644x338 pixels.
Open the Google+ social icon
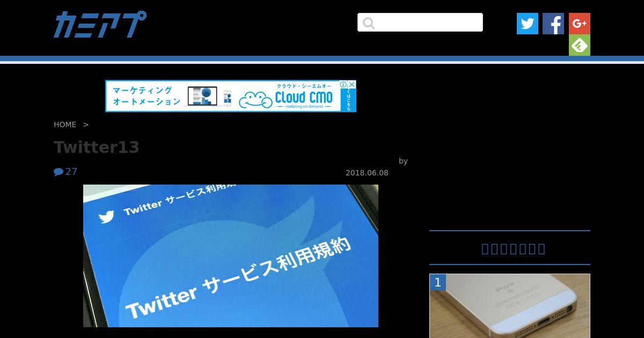[x=580, y=24]
